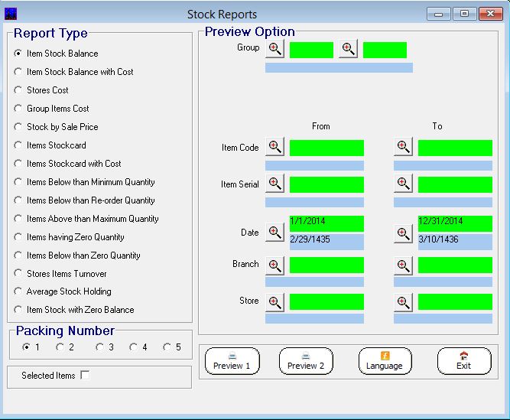The image size is (510, 420).
Task: Click the green Item Code From field
Action: [x=326, y=148]
